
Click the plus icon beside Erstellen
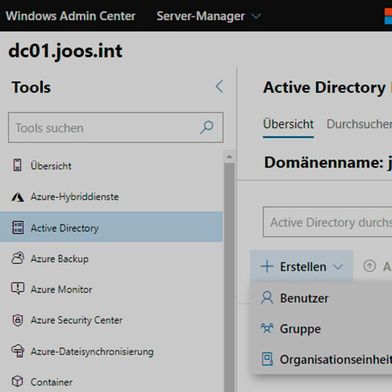(267, 266)
